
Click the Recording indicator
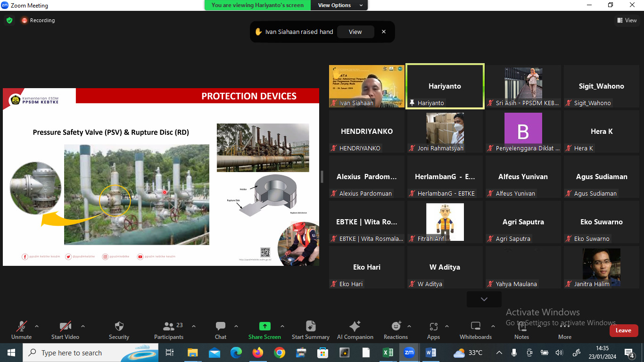coord(38,20)
